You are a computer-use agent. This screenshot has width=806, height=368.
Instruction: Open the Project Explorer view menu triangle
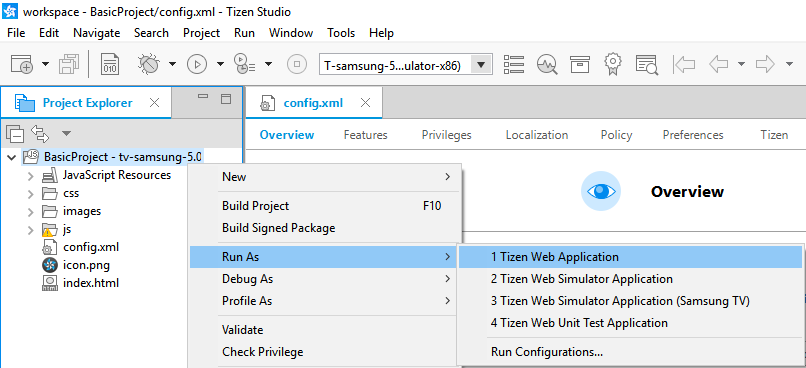tap(66, 134)
